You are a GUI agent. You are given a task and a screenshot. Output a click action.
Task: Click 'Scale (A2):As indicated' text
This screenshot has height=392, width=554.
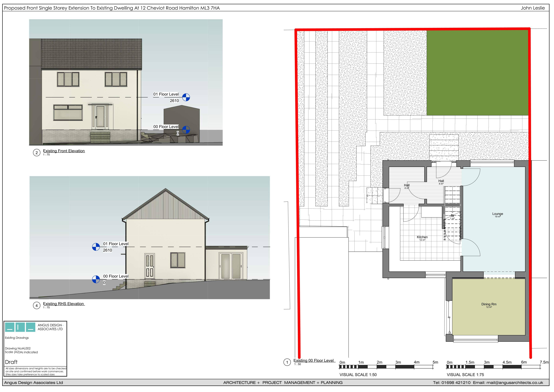[22, 352]
